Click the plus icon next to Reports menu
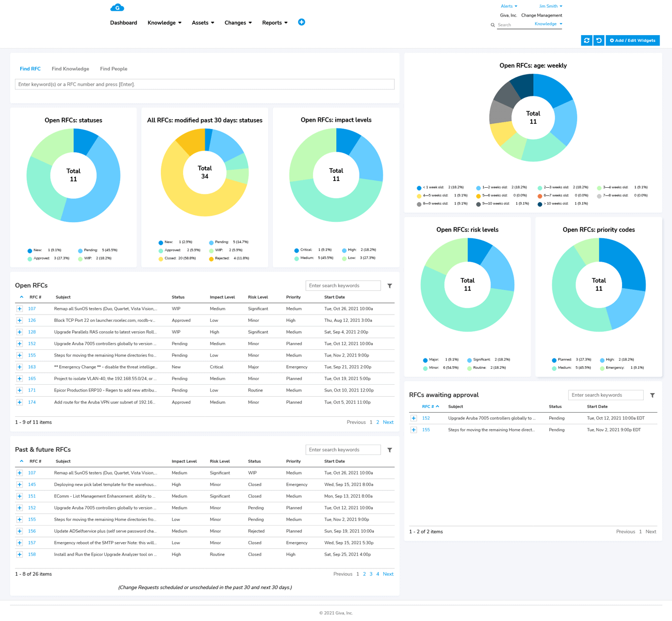The height and width of the screenshot is (621, 672). click(x=302, y=22)
